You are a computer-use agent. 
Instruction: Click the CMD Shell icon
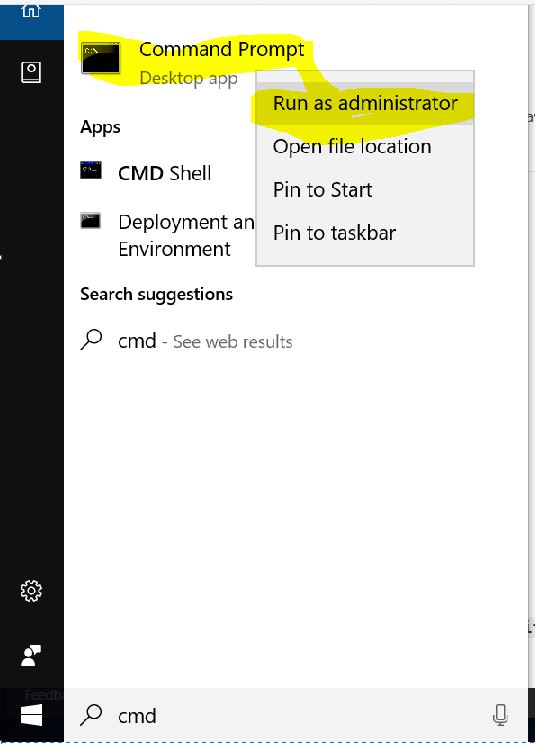91,170
